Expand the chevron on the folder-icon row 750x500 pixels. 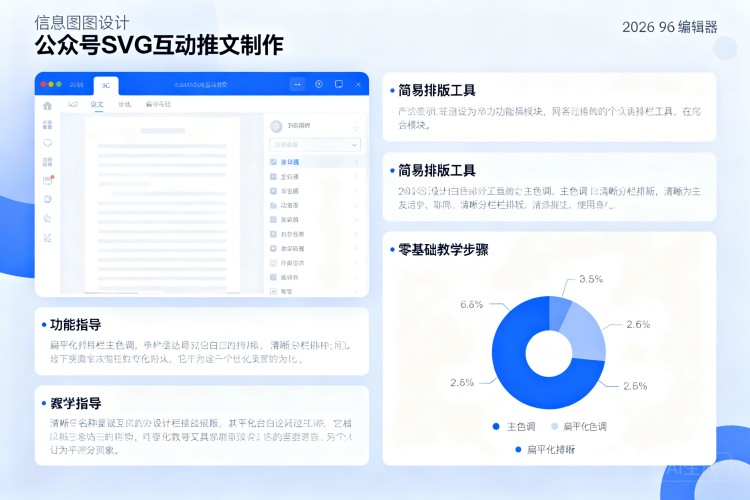click(x=356, y=205)
